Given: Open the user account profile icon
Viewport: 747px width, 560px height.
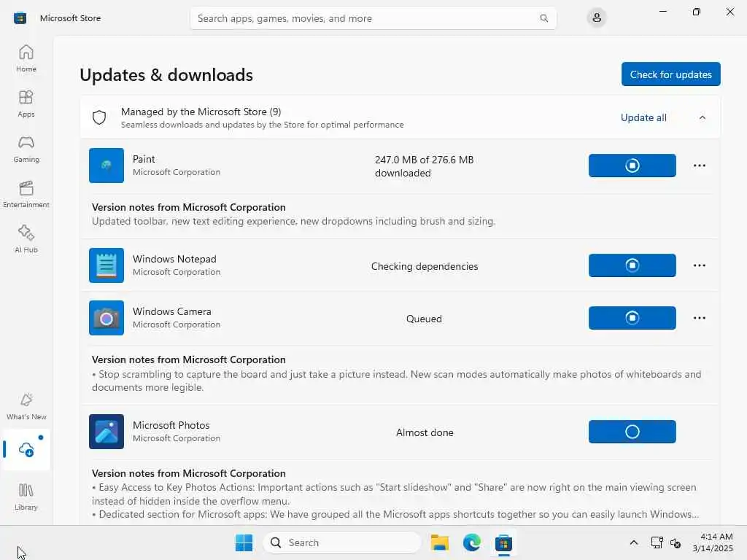Looking at the screenshot, I should (597, 18).
